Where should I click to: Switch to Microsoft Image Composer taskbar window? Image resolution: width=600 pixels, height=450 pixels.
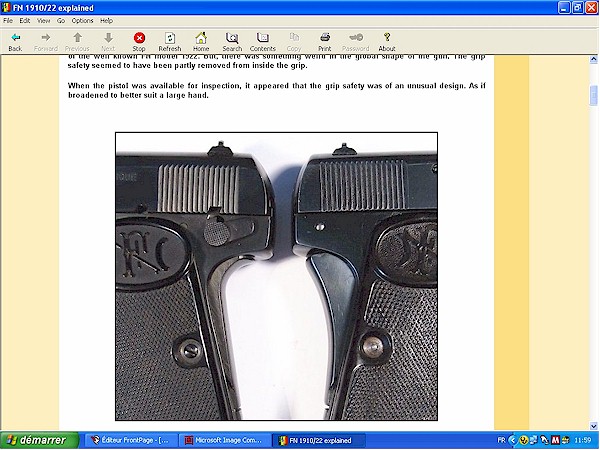coord(225,440)
